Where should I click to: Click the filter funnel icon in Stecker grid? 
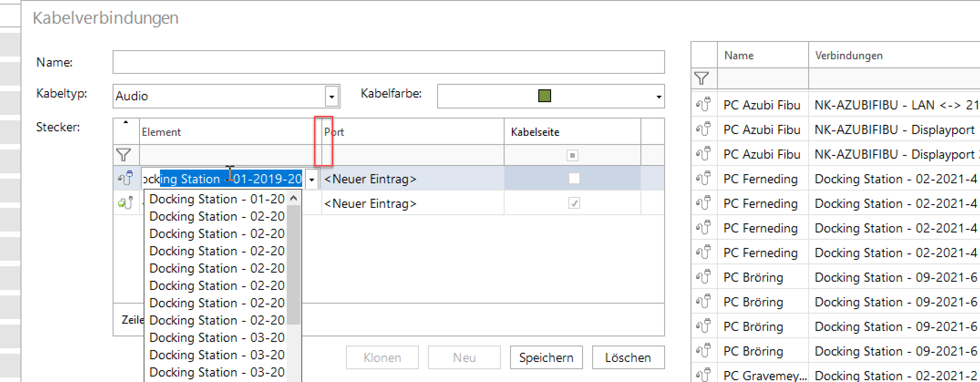click(124, 155)
